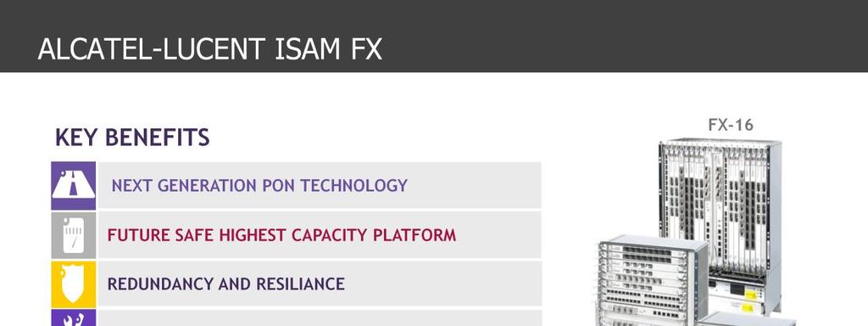Select the FX-16 product label
The image size is (868, 326).
click(731, 126)
